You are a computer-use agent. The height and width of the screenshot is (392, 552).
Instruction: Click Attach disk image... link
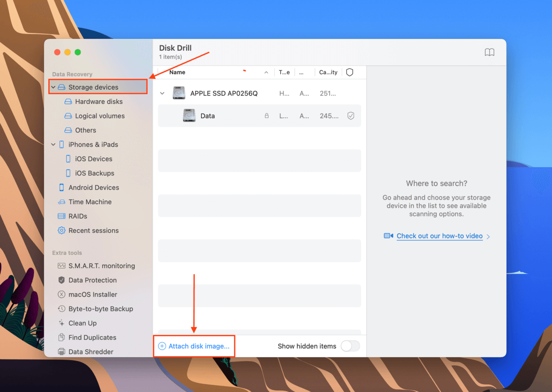coord(199,346)
